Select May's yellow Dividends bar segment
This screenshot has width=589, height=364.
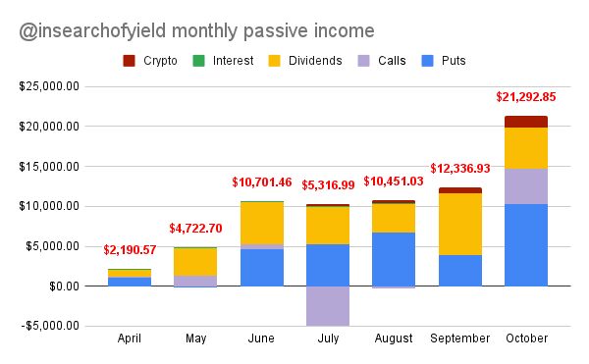click(x=195, y=262)
